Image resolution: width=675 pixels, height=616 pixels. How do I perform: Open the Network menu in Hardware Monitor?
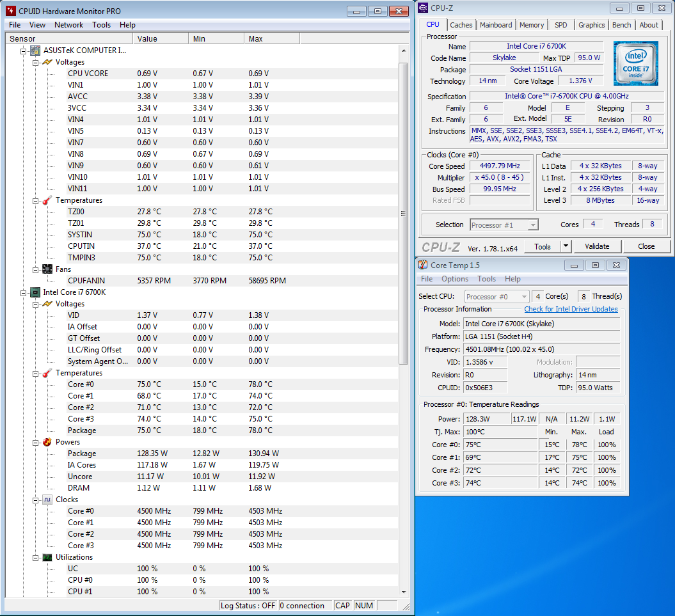click(x=69, y=25)
